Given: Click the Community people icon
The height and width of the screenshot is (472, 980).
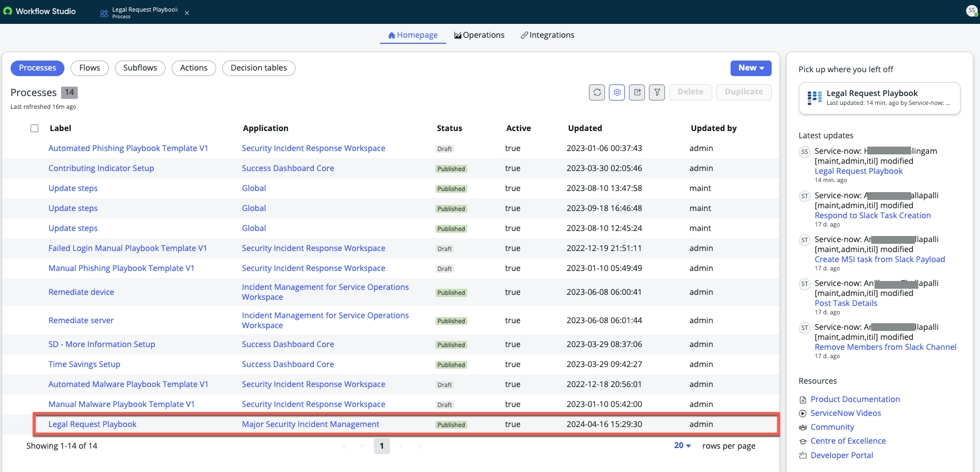Looking at the screenshot, I should pos(803,428).
